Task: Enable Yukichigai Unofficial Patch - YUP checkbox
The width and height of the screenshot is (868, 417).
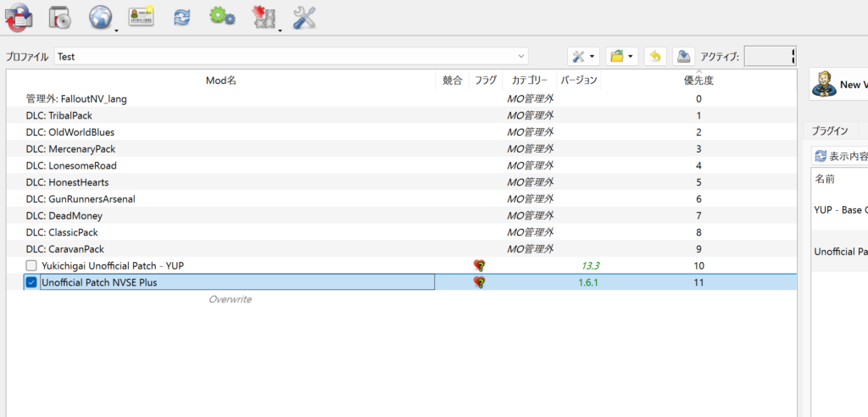Action: [x=31, y=266]
